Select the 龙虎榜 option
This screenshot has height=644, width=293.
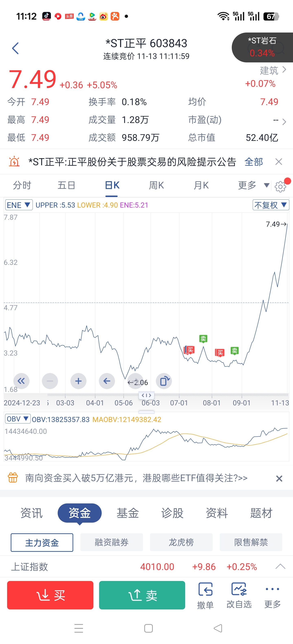[x=181, y=542]
